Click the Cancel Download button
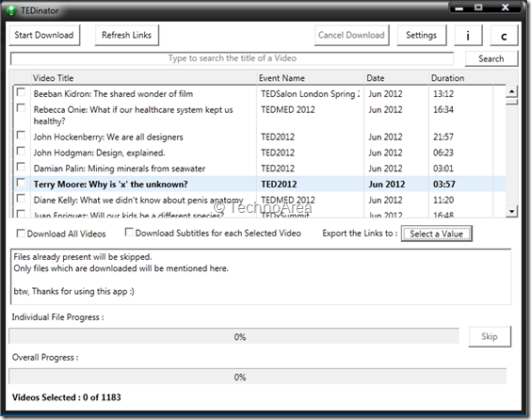Screen dimensions: 531x420 coord(351,35)
